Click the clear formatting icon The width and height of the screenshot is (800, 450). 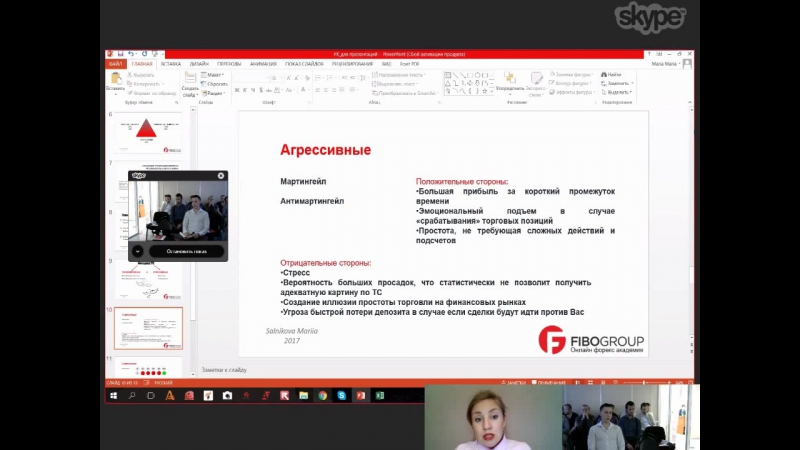(x=307, y=78)
